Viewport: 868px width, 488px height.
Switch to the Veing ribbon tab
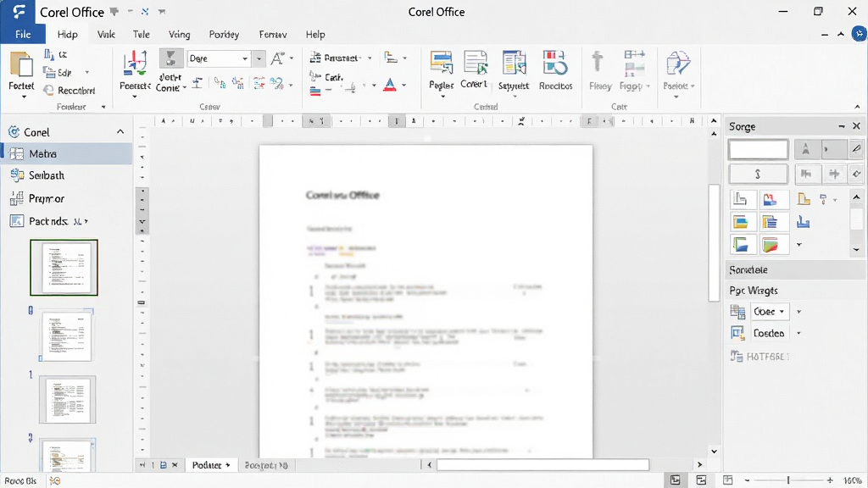180,34
